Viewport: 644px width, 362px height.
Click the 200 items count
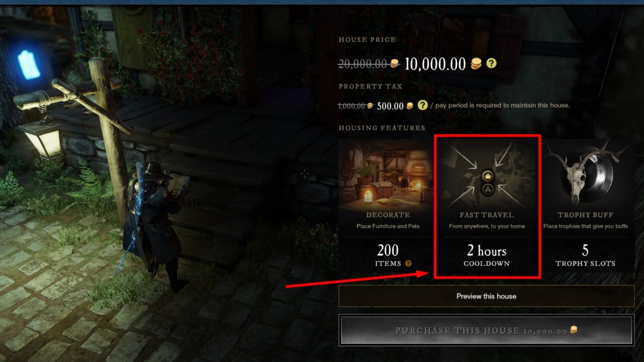click(388, 250)
